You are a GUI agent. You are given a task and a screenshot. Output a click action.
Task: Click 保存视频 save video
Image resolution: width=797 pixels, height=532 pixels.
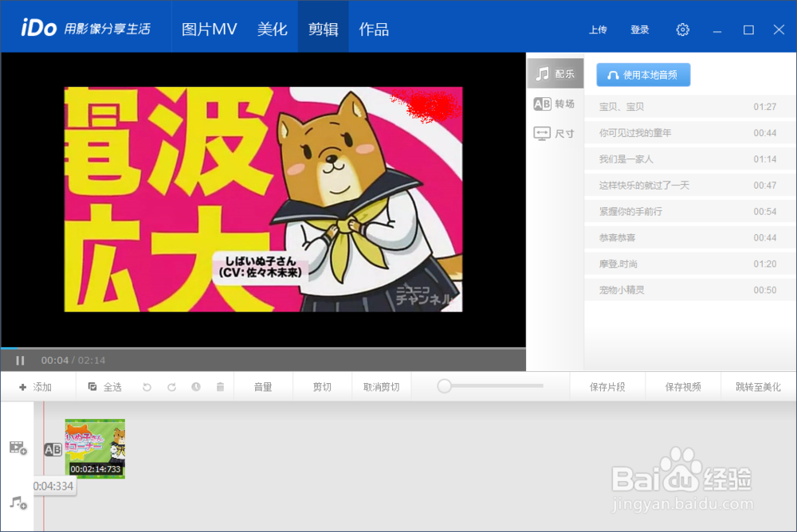[x=683, y=387]
